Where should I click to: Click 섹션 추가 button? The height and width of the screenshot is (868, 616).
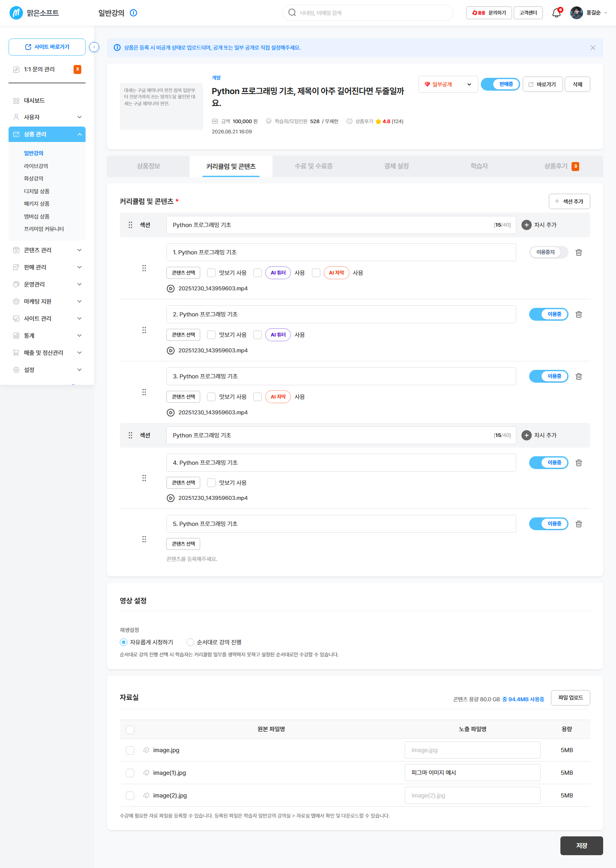coord(569,201)
